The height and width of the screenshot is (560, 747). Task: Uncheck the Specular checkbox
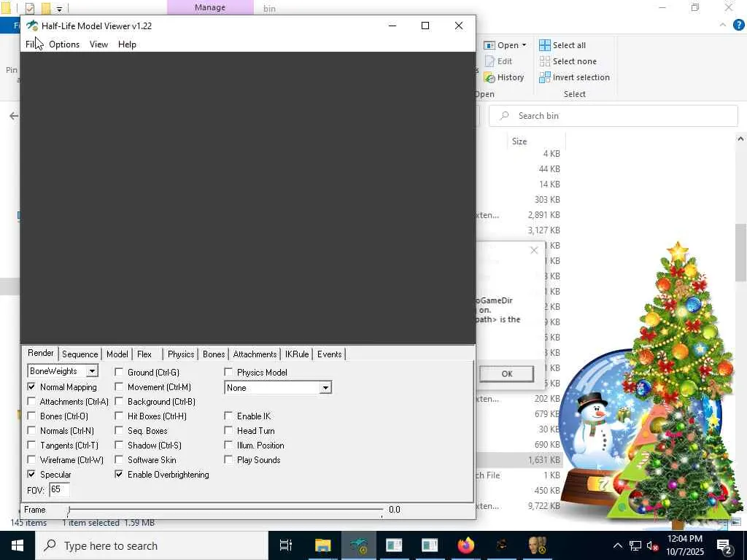31,474
